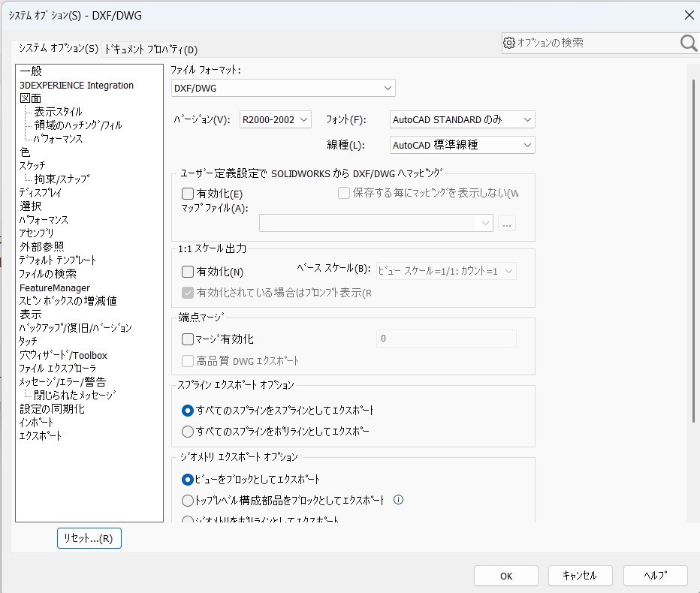The width and height of the screenshot is (700, 593).
Task: Open the バージョン R2000-2002 dropdown
Action: click(276, 119)
